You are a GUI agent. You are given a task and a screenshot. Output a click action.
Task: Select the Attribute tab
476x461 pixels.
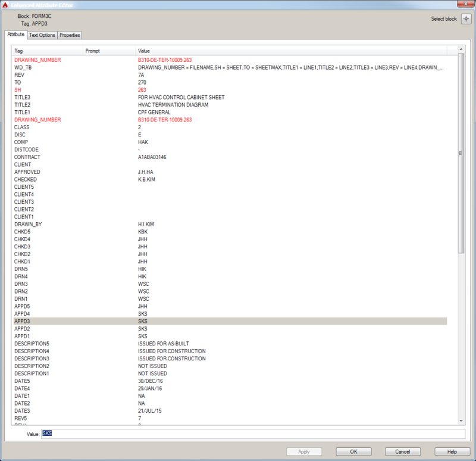click(15, 35)
